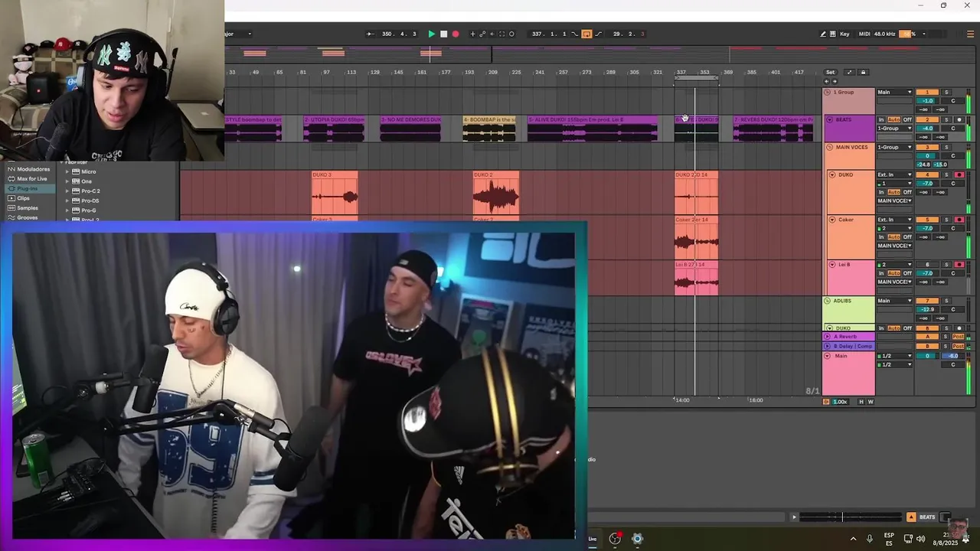980x551 pixels.
Task: Select the DUKO 2 audio clip
Action: pyautogui.click(x=496, y=192)
